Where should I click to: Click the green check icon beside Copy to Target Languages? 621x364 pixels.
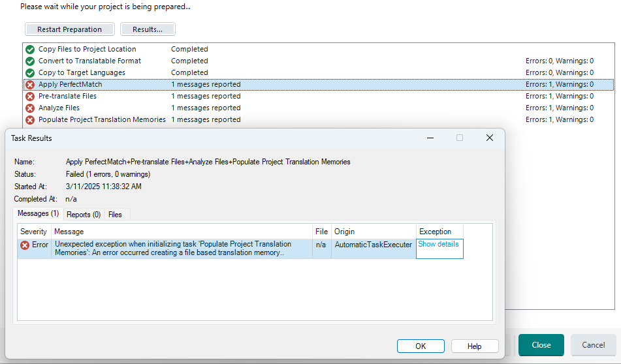pyautogui.click(x=30, y=73)
